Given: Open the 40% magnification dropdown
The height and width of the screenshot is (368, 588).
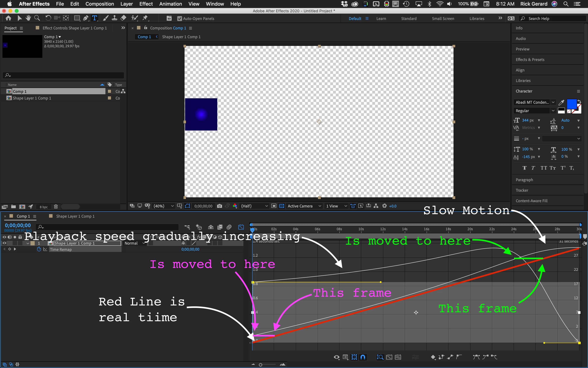Looking at the screenshot, I should 163,206.
